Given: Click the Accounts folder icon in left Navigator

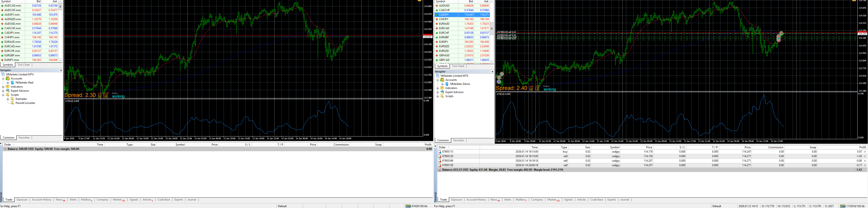Looking at the screenshot, I should pyautogui.click(x=8, y=79).
